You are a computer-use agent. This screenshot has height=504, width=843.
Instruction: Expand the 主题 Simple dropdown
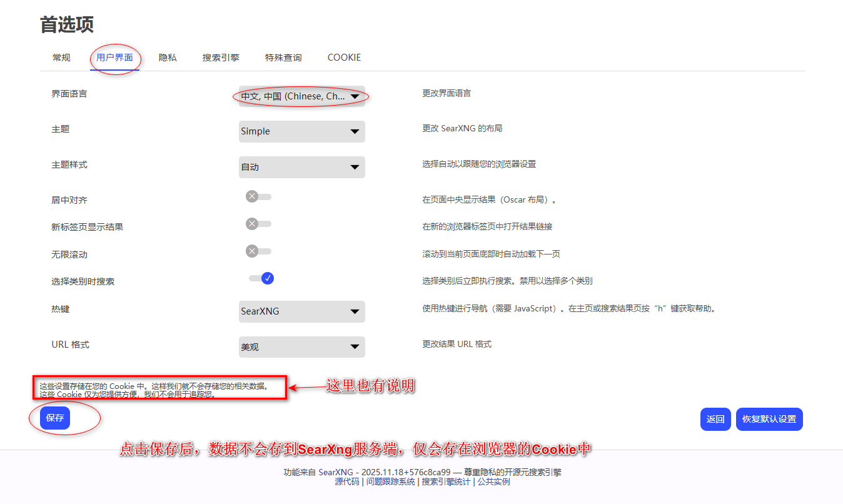(x=301, y=131)
